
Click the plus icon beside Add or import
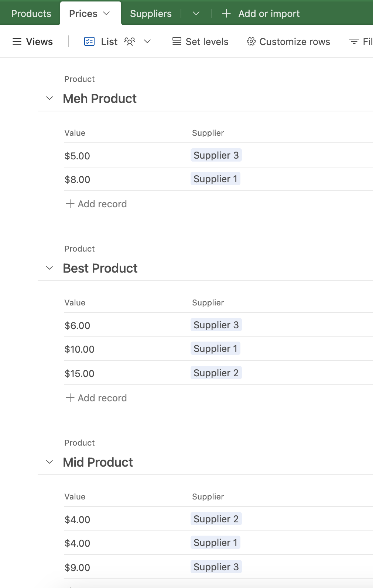[226, 14]
